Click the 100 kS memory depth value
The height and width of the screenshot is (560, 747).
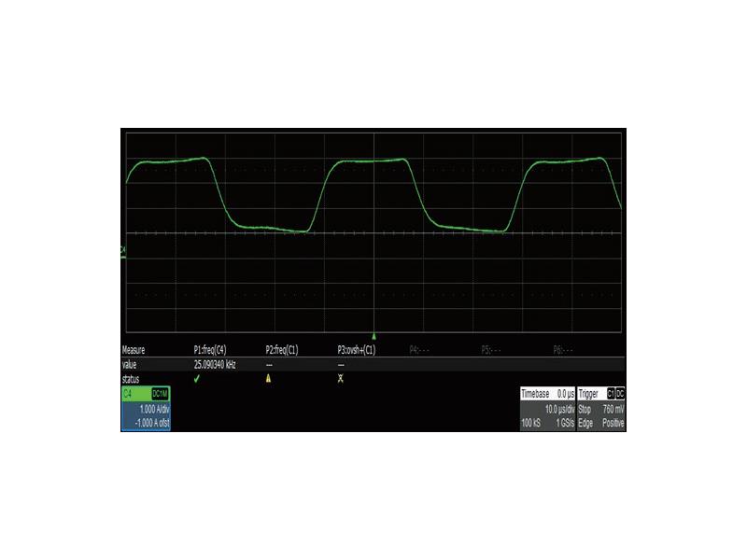(530, 423)
